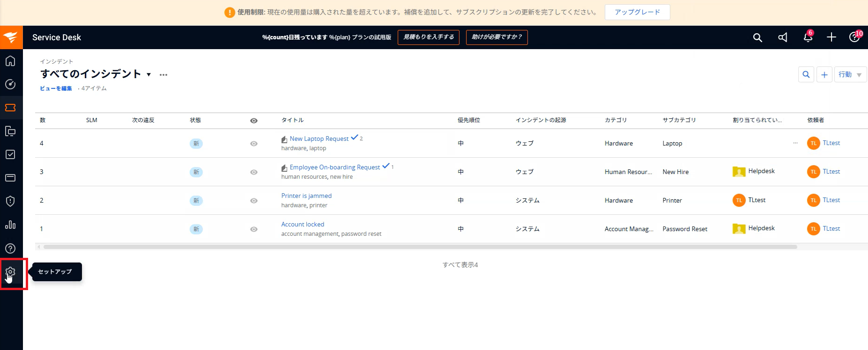Click the ビューを編集 link

point(56,88)
